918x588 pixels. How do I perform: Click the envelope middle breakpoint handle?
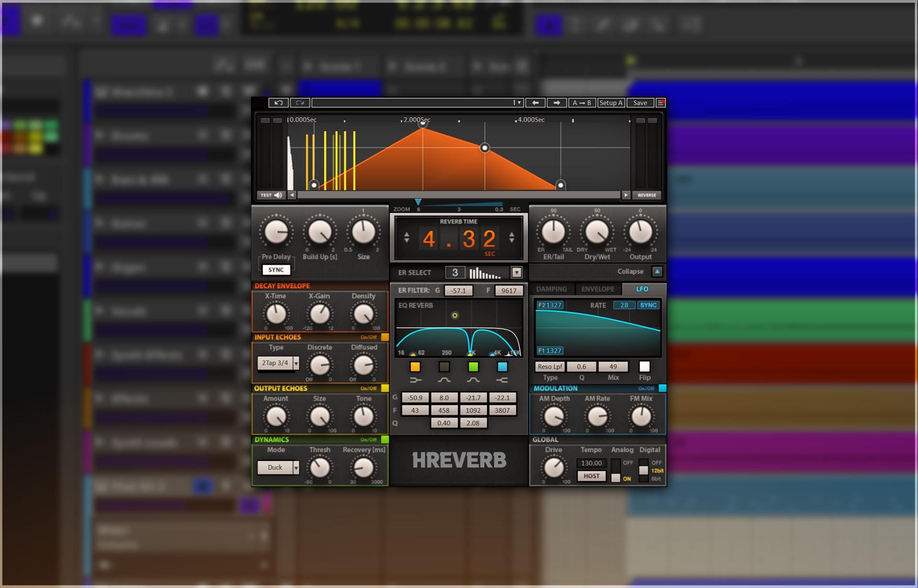(x=485, y=148)
